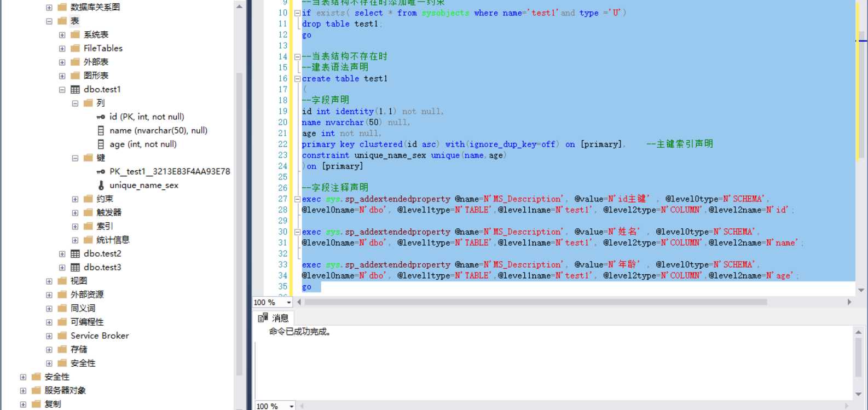
Task: Collapse the exec region at line 30
Action: [x=297, y=232]
